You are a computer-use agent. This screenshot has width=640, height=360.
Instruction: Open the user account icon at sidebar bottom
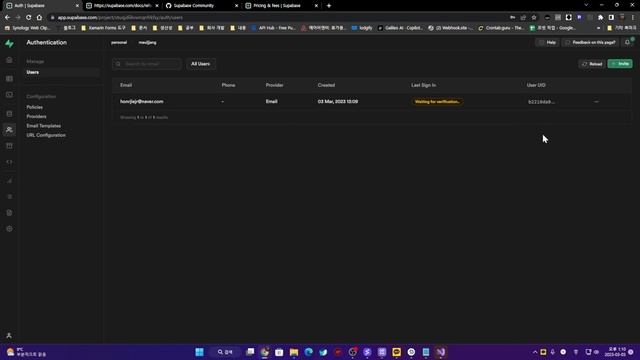pos(9,336)
